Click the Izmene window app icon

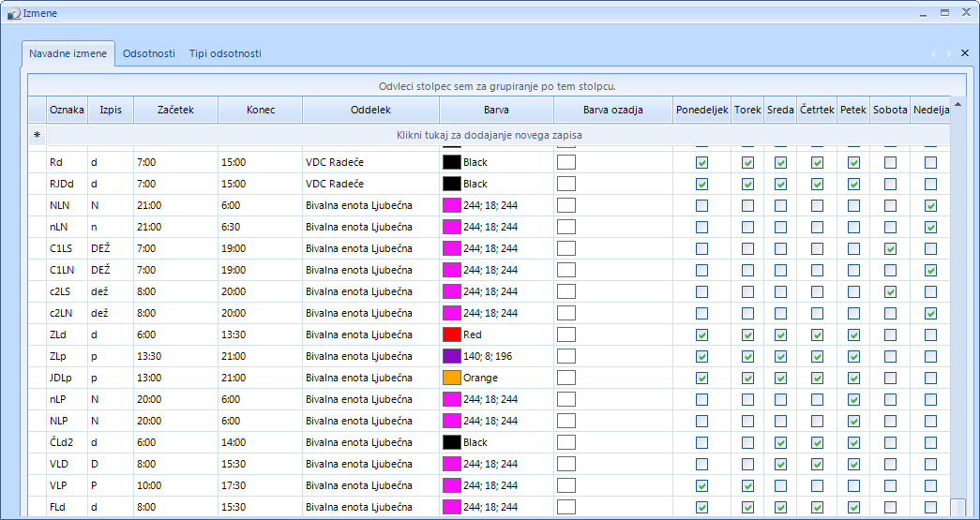pos(14,12)
